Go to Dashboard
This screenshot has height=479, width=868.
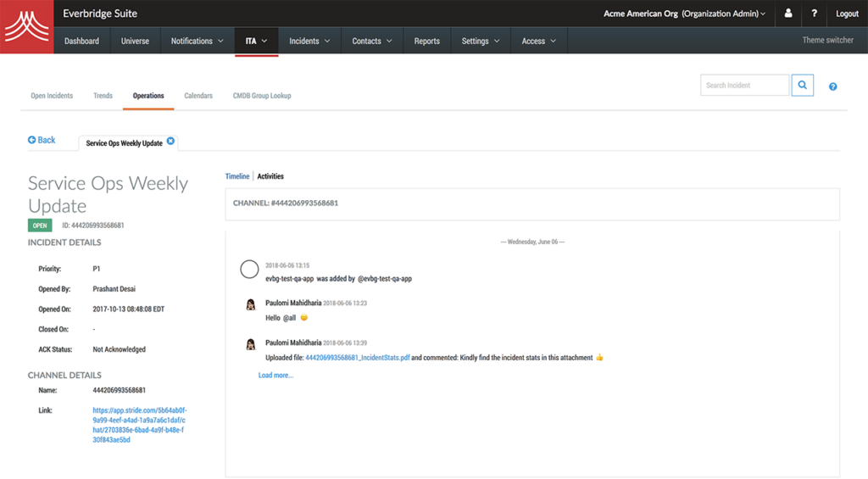[x=81, y=41]
